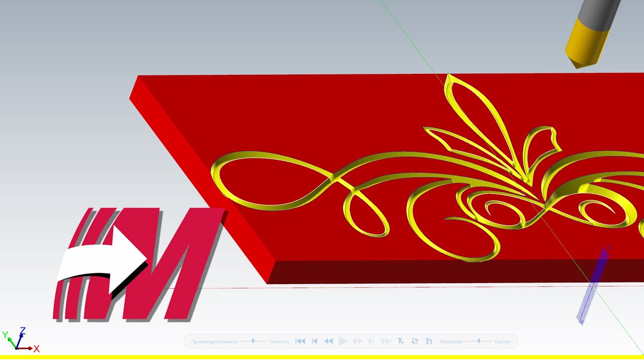Fast-forward the toolpath simulation

click(x=358, y=341)
